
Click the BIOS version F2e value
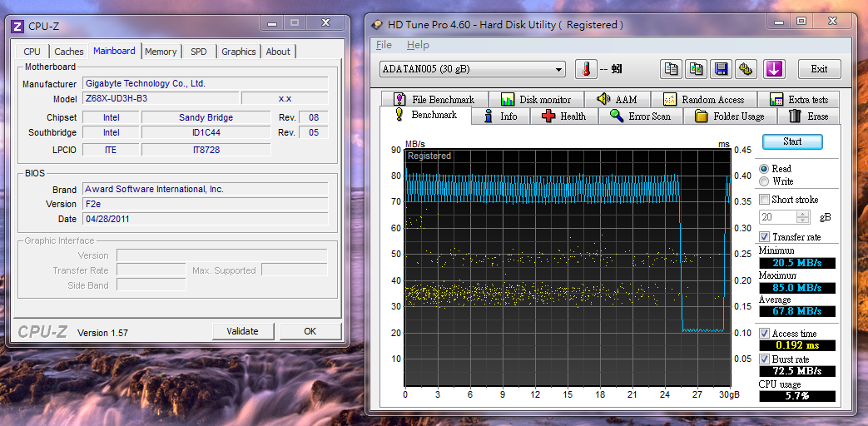coord(206,204)
